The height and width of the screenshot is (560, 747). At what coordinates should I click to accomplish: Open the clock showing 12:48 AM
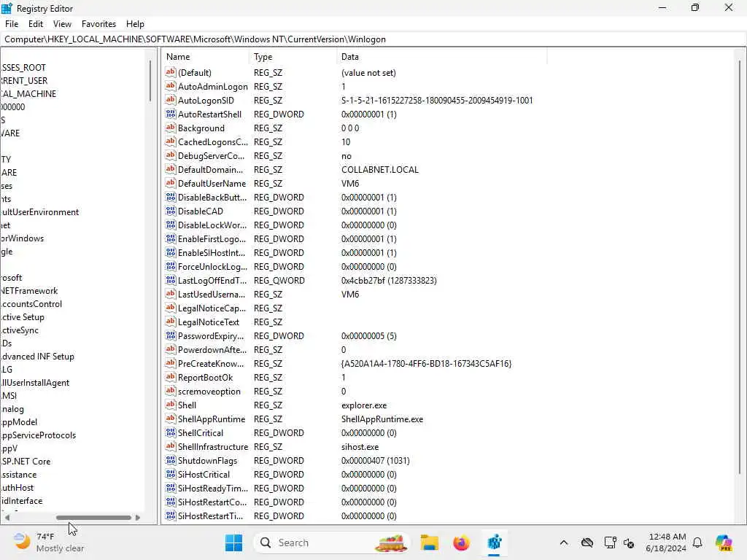(x=667, y=542)
